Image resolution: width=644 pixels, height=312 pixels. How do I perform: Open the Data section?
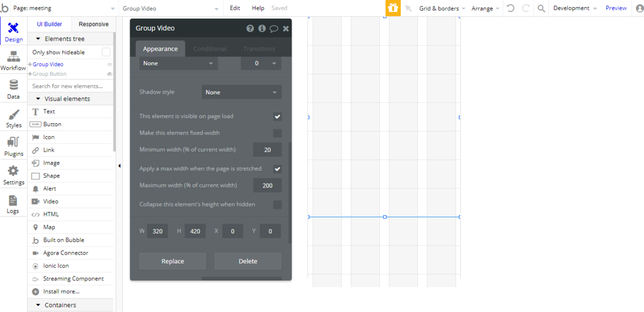coord(13,90)
